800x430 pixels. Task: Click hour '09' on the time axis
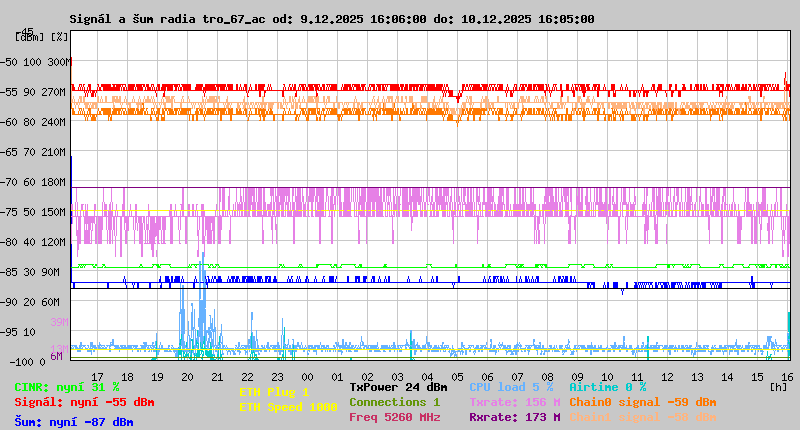point(578,377)
